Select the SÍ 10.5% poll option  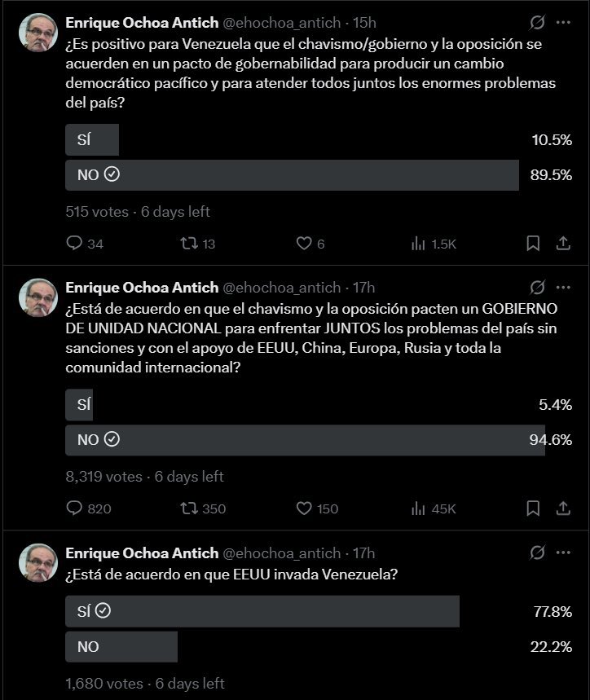coord(92,140)
